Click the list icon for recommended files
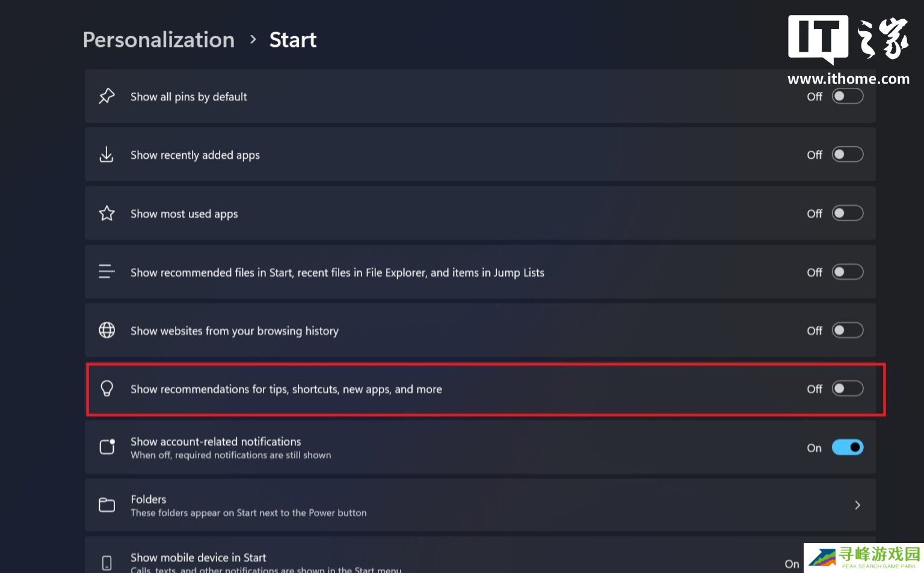 106,272
